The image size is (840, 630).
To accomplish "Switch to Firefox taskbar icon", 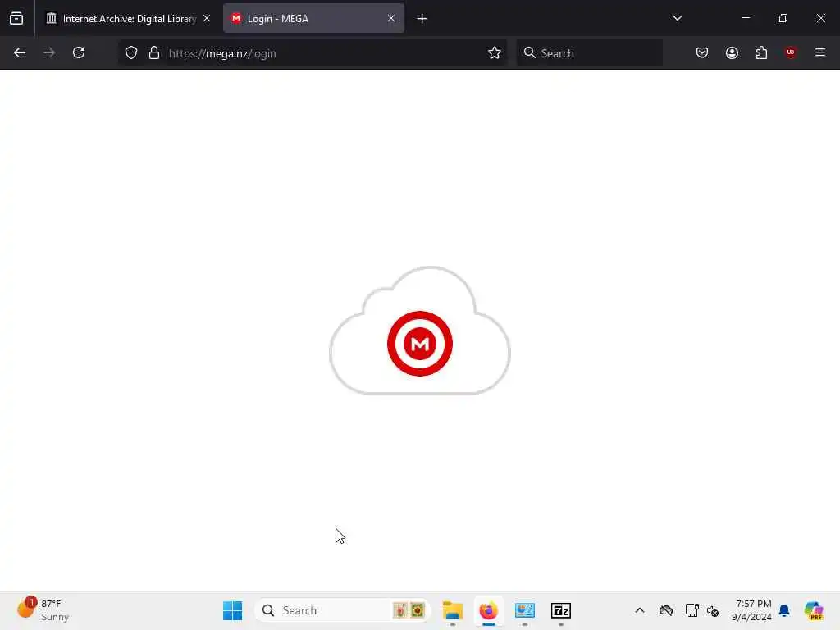I will (x=489, y=610).
